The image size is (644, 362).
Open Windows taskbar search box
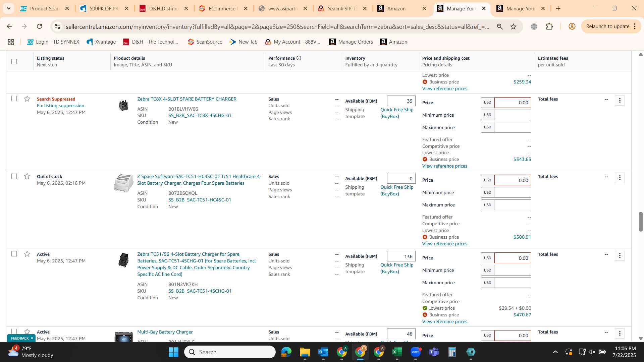point(230,352)
